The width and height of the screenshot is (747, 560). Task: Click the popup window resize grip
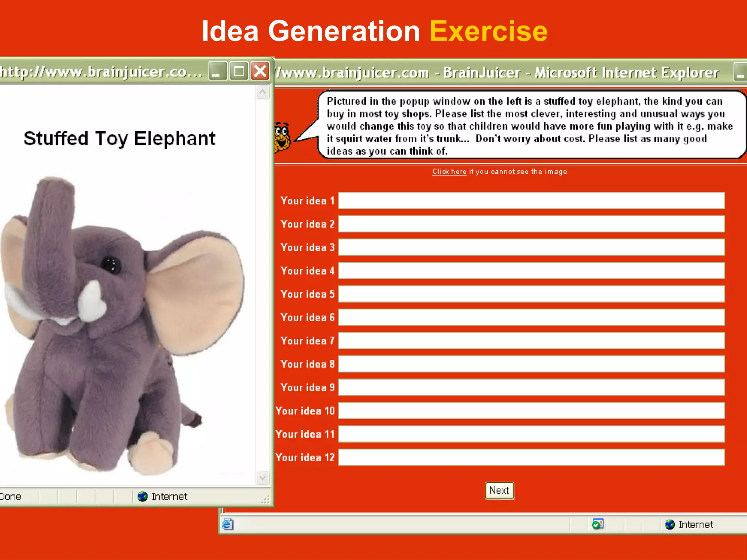(x=266, y=500)
